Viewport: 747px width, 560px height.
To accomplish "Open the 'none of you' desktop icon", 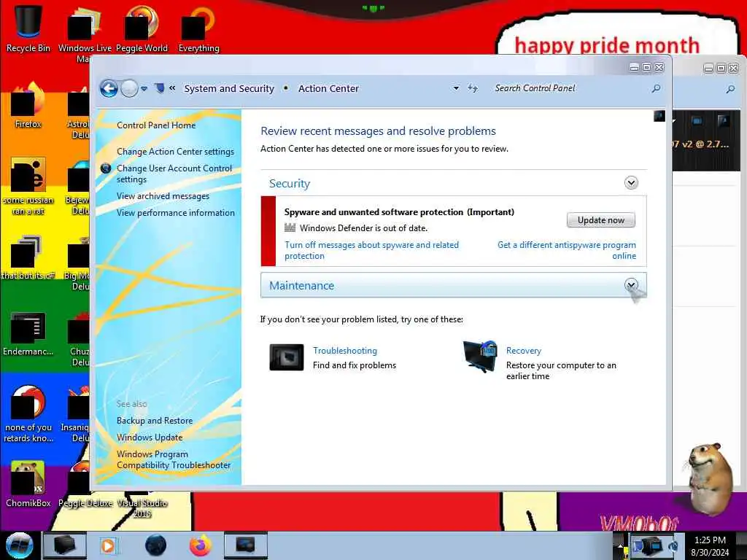I will pyautogui.click(x=28, y=413).
